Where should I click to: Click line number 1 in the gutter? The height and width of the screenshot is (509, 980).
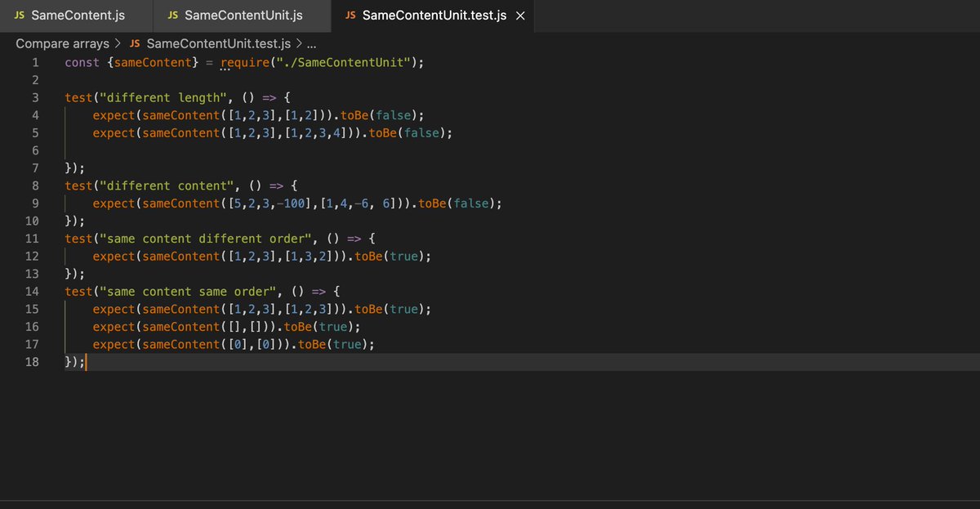[35, 63]
